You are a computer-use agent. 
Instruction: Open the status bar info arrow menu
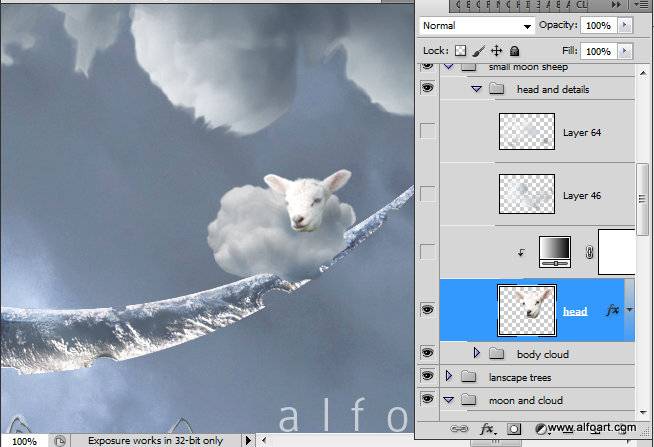pyautogui.click(x=248, y=440)
